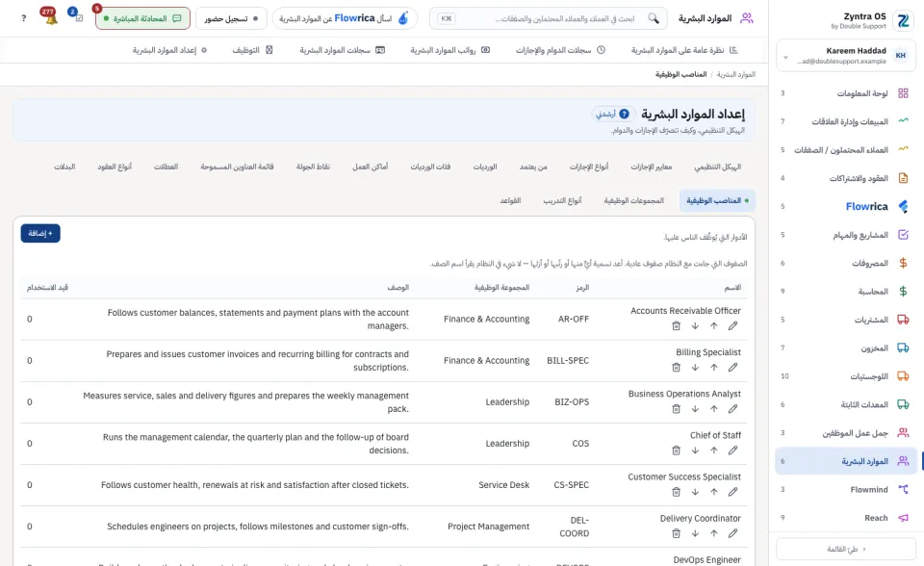Open سجلات الدوام والإجازات tab

point(560,50)
